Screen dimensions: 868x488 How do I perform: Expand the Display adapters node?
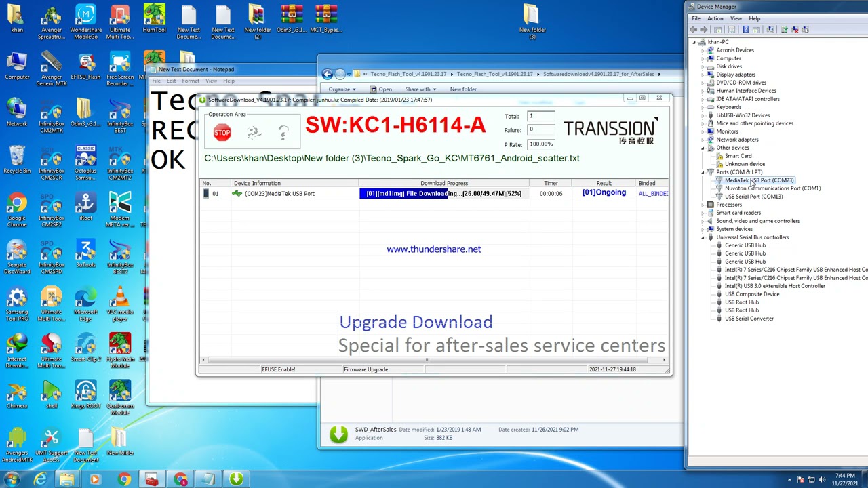[703, 75]
